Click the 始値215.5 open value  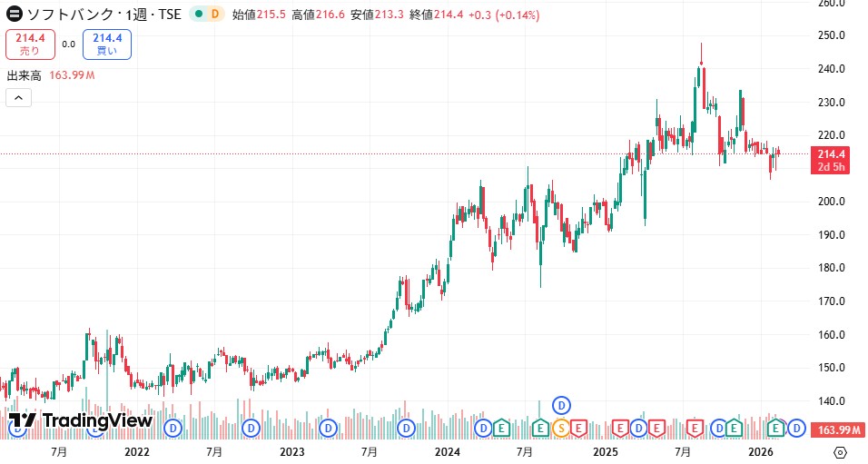coord(259,15)
